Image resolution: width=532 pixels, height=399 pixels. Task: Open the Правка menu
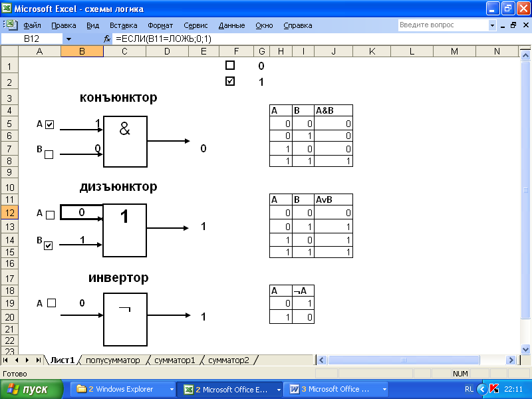pyautogui.click(x=63, y=25)
